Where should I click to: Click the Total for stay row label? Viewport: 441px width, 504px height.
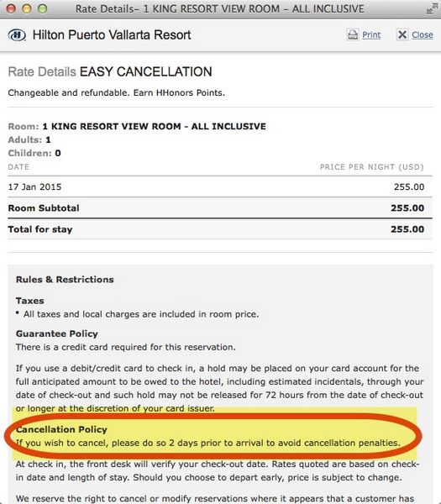40,229
